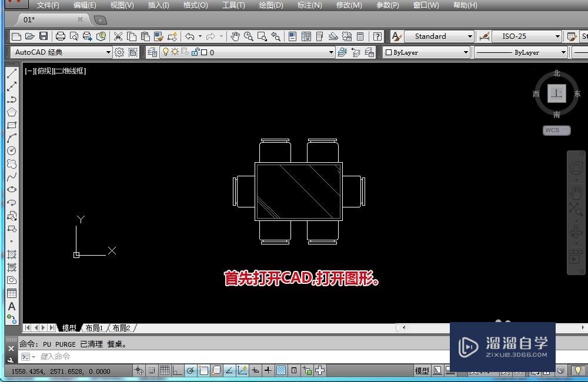Activate the Pan hand tool
The width and height of the screenshot is (588, 382).
(235, 36)
